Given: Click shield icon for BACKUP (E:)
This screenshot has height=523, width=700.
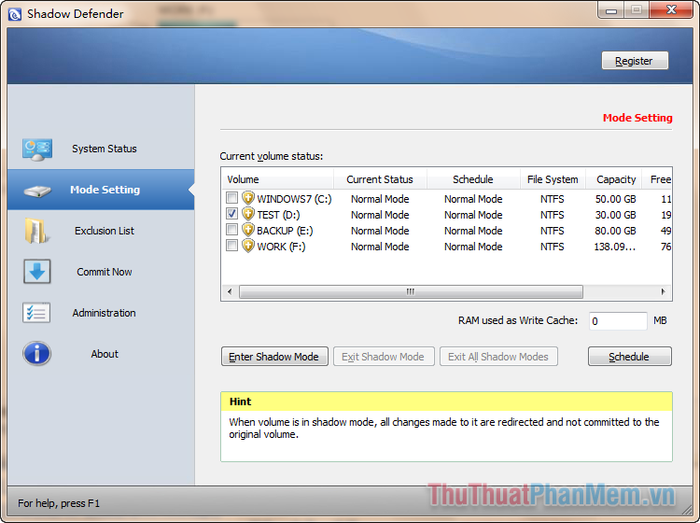Looking at the screenshot, I should [248, 230].
